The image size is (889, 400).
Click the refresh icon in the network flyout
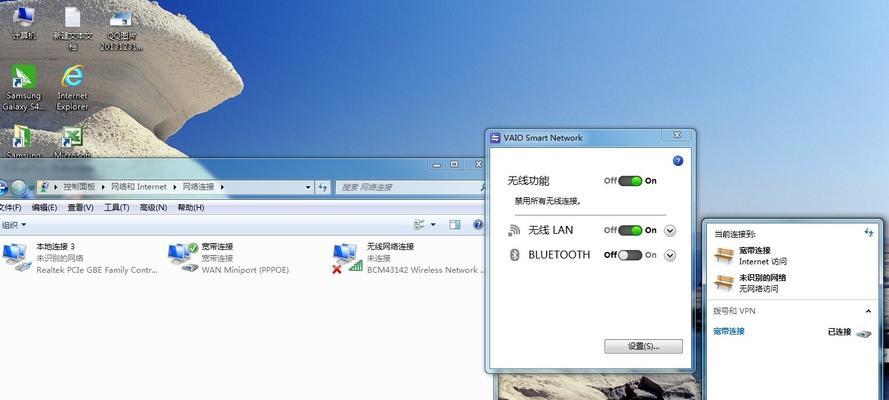click(x=868, y=232)
